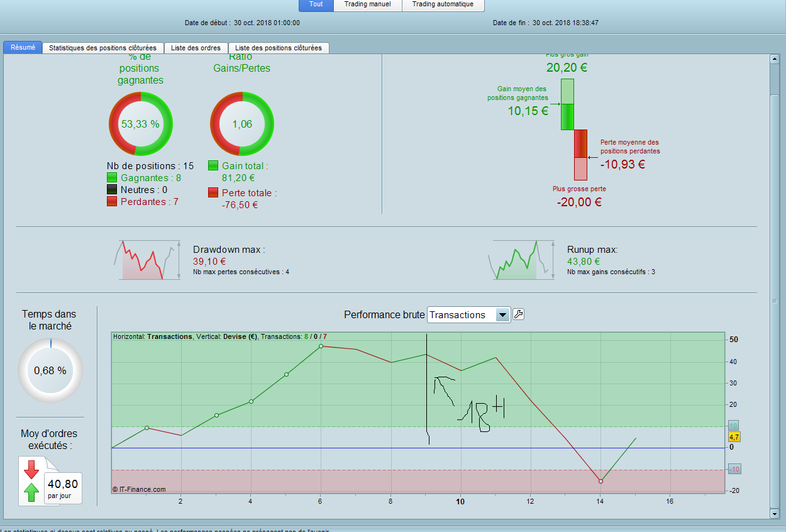Switch to Trading manuel view

pyautogui.click(x=368, y=4)
